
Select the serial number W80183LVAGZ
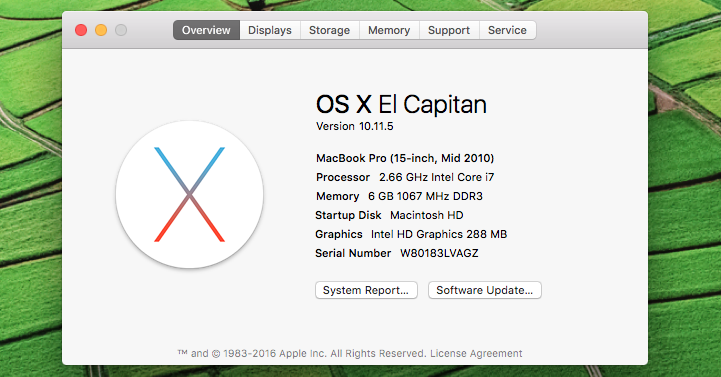pyautogui.click(x=439, y=253)
